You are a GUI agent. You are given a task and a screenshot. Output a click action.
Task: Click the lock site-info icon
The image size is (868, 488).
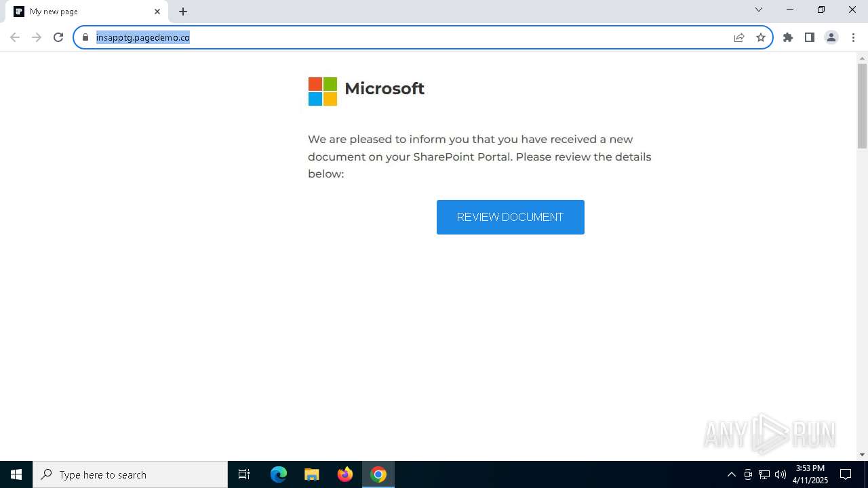(x=85, y=37)
